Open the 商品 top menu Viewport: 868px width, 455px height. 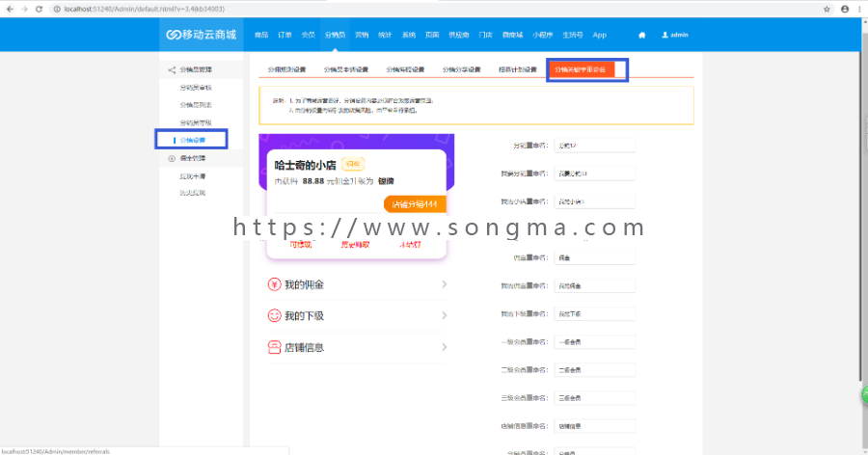(x=261, y=35)
